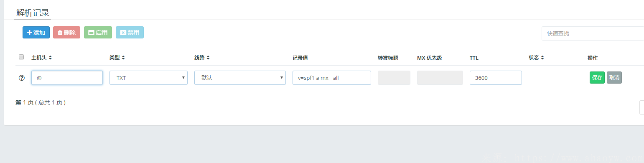Focus the 快速查找 search box
644x163 pixels.
[593, 33]
